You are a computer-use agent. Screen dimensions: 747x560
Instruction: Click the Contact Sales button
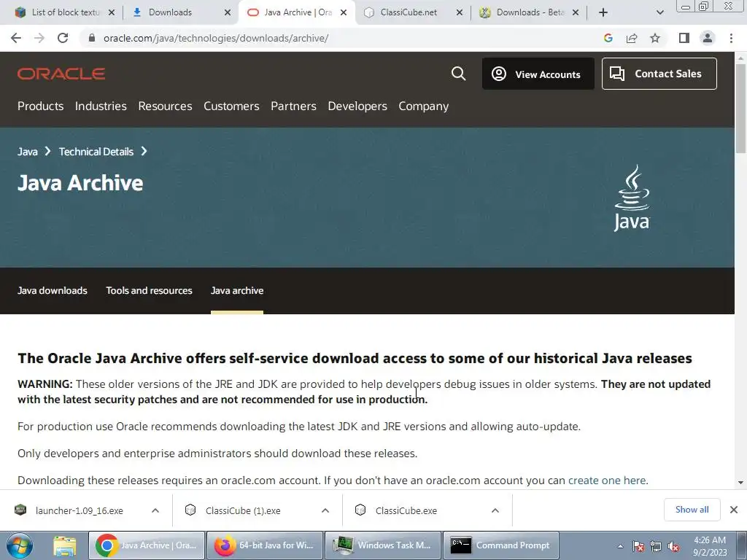pyautogui.click(x=659, y=74)
